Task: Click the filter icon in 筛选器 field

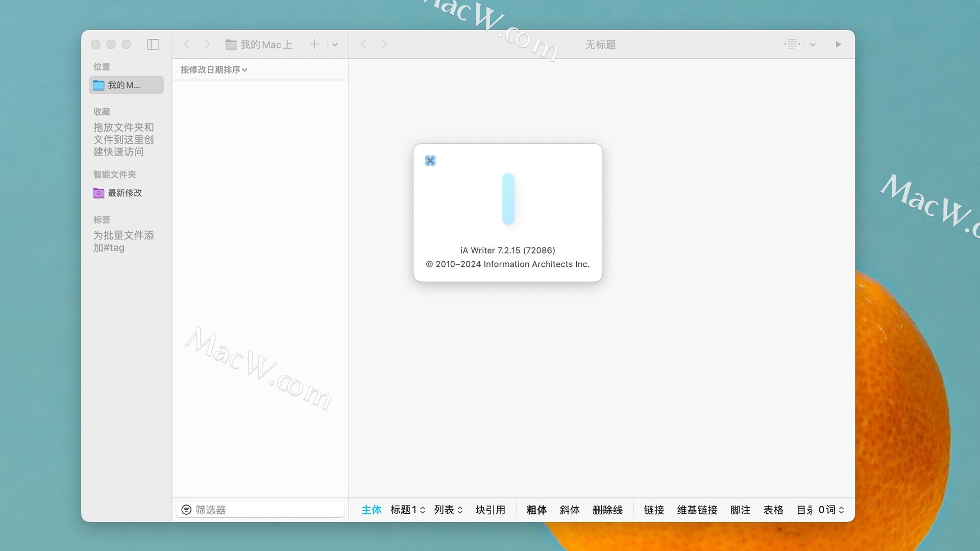Action: (x=187, y=510)
